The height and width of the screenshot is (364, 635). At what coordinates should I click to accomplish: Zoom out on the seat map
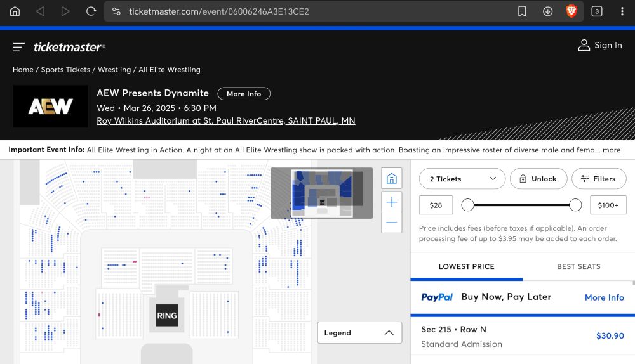tap(391, 223)
